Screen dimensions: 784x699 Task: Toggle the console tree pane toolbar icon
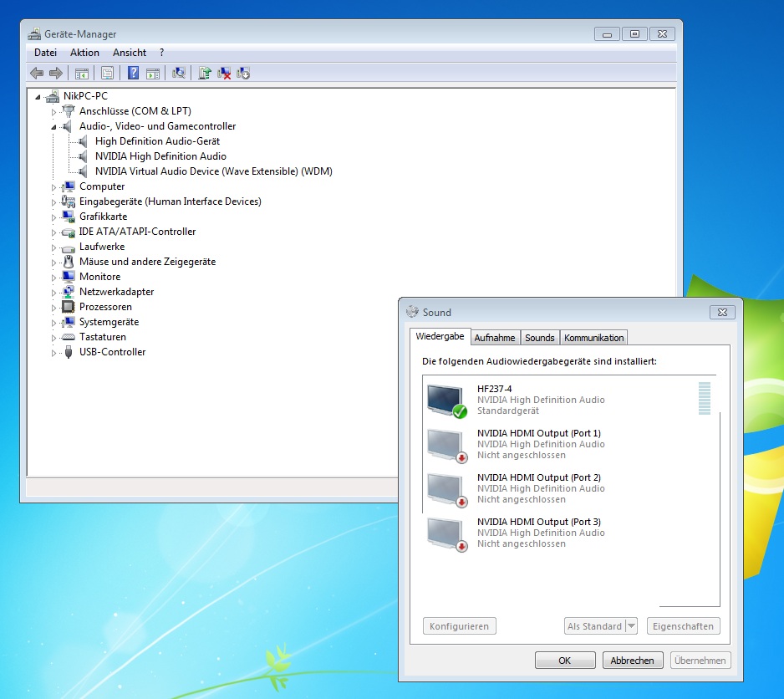coord(82,73)
